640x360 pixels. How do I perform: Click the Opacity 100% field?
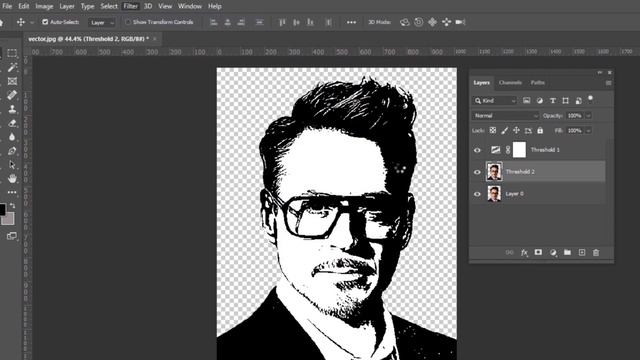575,116
